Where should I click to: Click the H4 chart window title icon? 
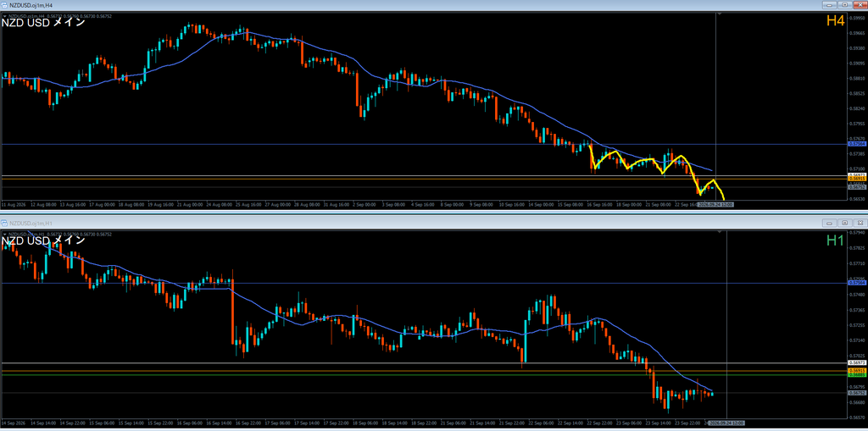4,4
